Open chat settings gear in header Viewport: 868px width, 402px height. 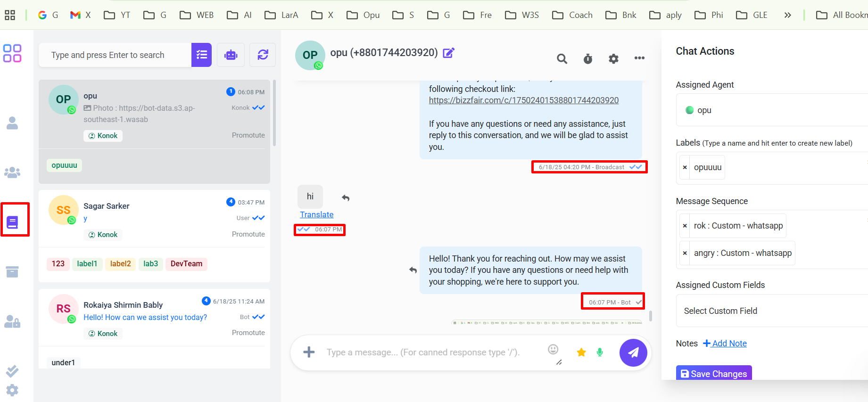[x=613, y=59]
